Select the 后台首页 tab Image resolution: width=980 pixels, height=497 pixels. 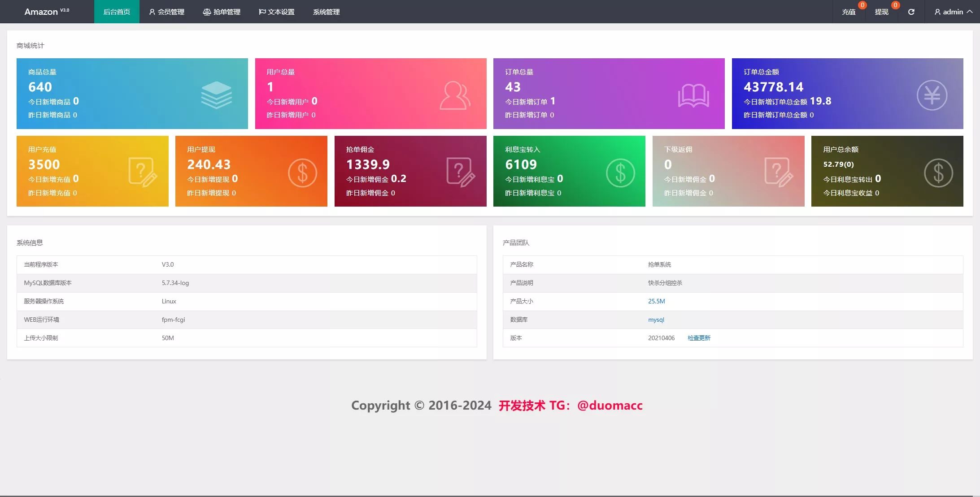(x=117, y=12)
